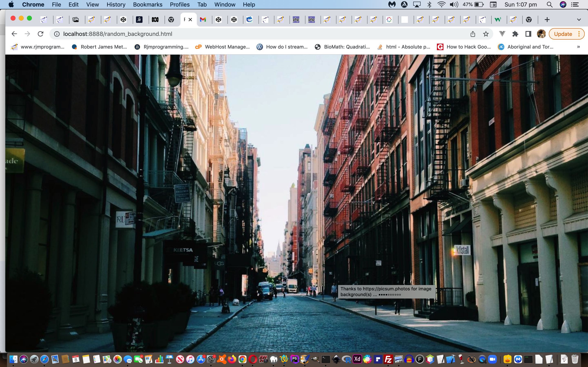Expand the tab search chevron
The width and height of the screenshot is (588, 367).
click(x=579, y=20)
